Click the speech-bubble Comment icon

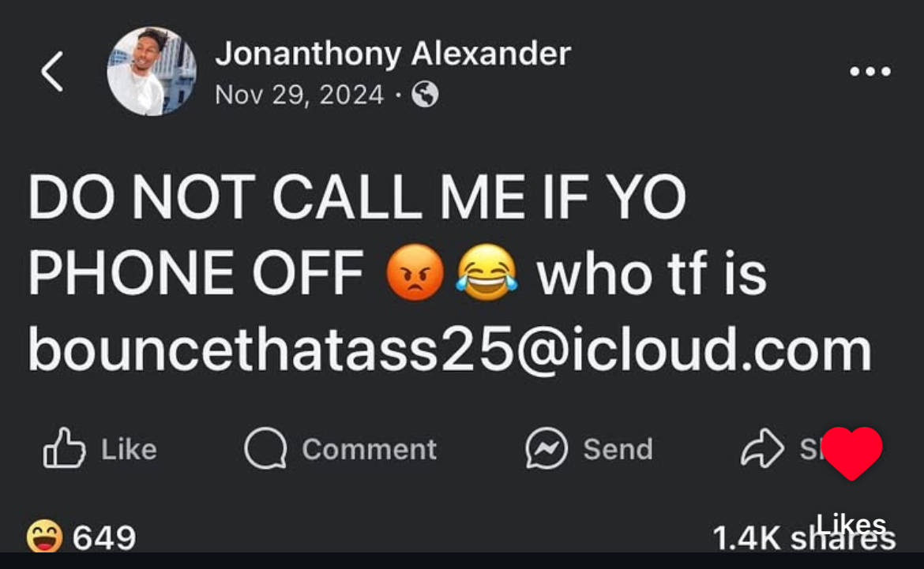pyautogui.click(x=265, y=448)
